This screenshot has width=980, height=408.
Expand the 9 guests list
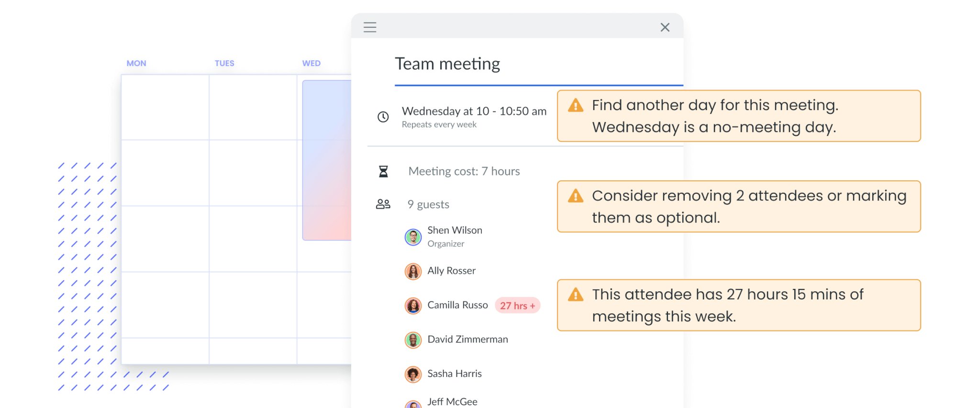pos(428,205)
